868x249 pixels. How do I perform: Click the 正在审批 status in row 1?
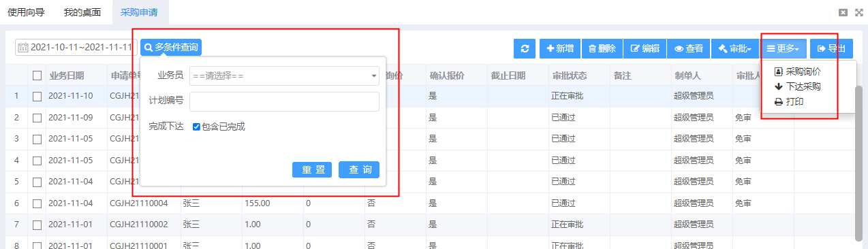coord(568,97)
